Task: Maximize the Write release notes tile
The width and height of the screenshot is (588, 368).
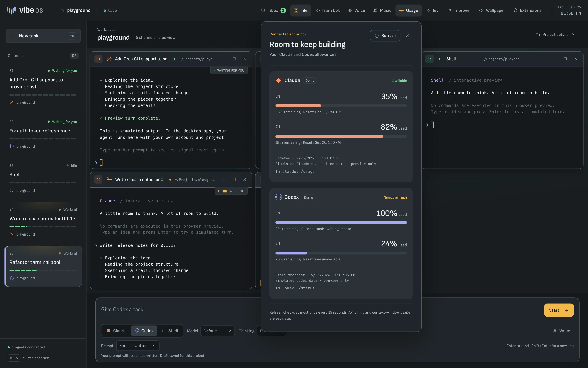Action: [x=234, y=180]
